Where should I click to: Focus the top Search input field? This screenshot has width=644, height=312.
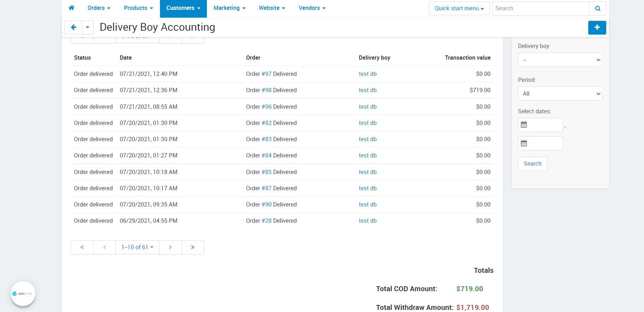click(x=541, y=8)
